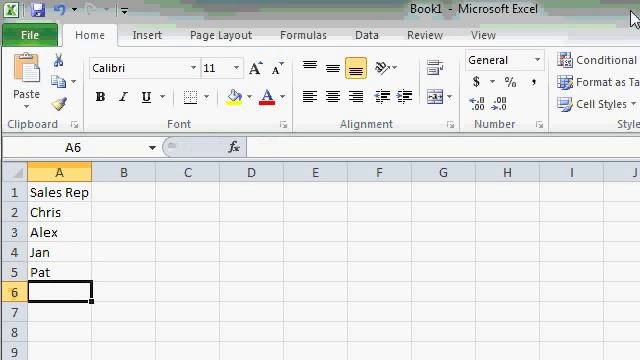Toggle Align Text Left
This screenshot has width=640, height=360.
310,97
